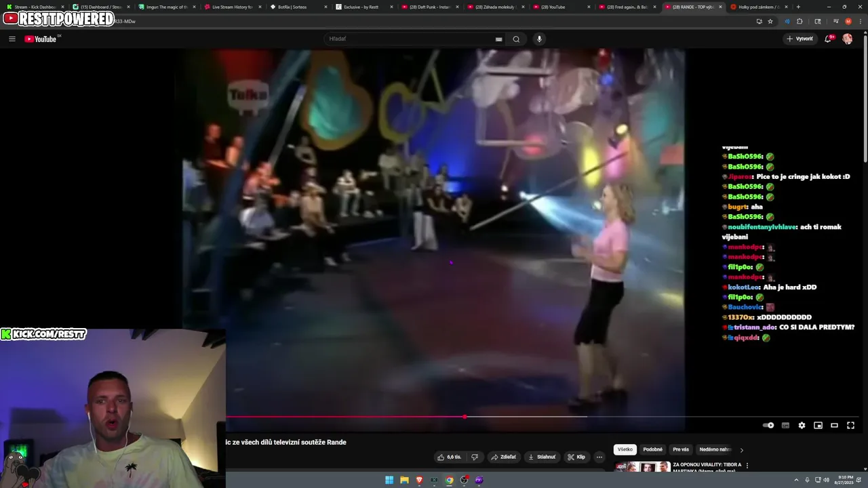Image resolution: width=868 pixels, height=488 pixels.
Task: Enter fullscreen video mode
Action: tap(850, 425)
